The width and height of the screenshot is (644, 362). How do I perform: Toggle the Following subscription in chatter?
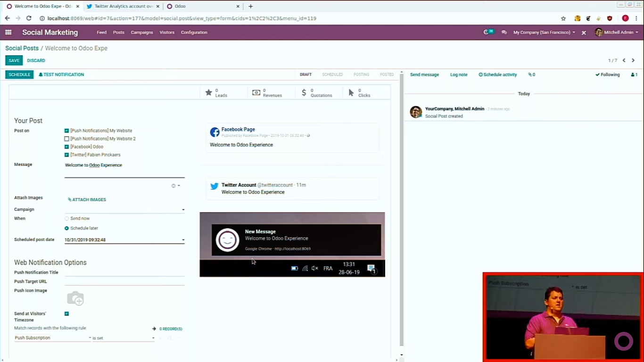click(x=607, y=74)
